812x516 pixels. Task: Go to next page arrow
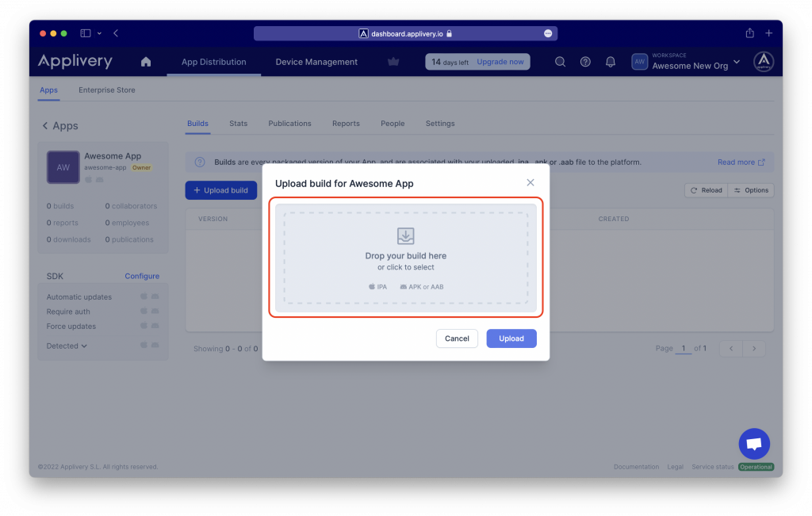[754, 349]
